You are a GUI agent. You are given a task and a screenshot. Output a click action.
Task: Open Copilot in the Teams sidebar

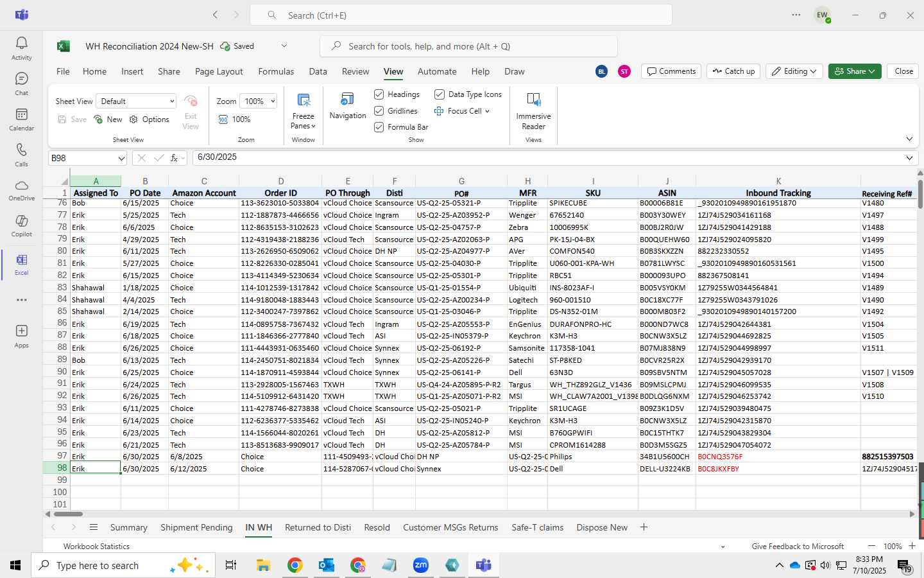tap(21, 225)
